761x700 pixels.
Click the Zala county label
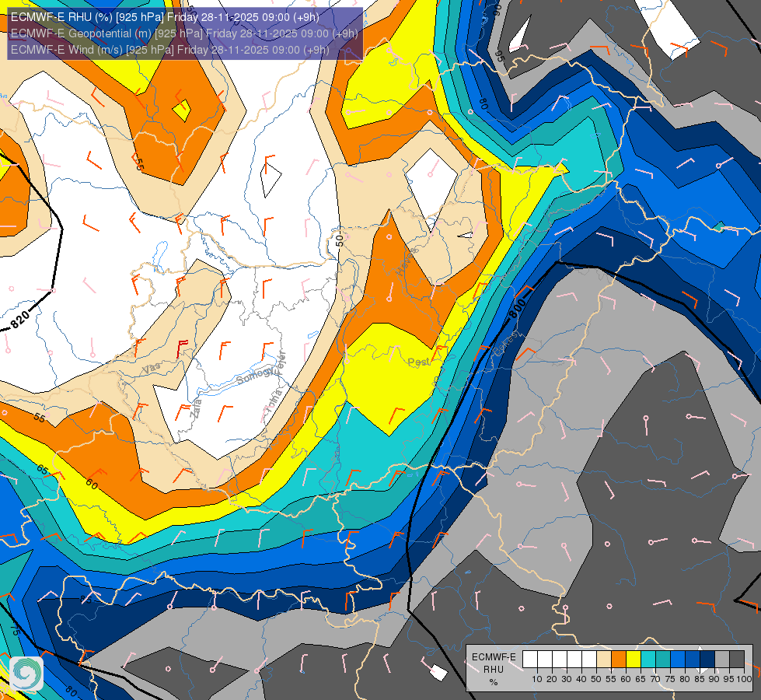(x=196, y=408)
